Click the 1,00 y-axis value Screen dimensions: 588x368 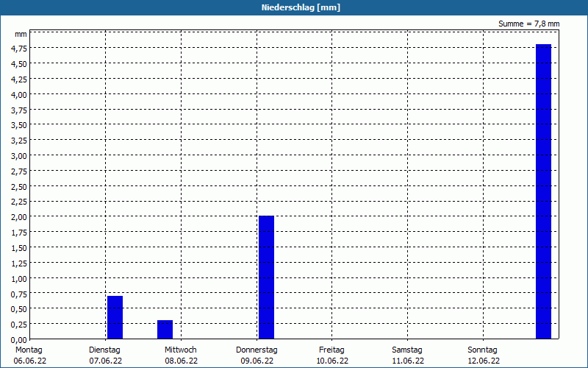pyautogui.click(x=19, y=279)
